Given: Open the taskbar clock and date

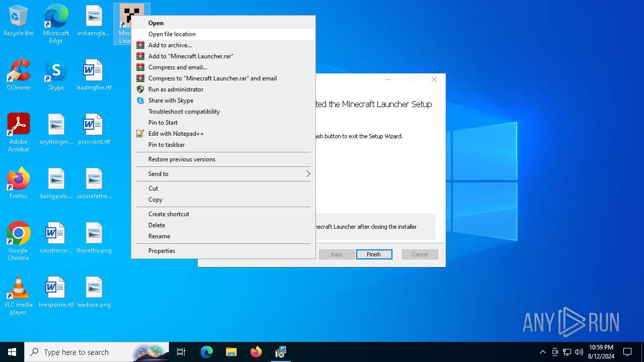Looking at the screenshot, I should pos(601,352).
